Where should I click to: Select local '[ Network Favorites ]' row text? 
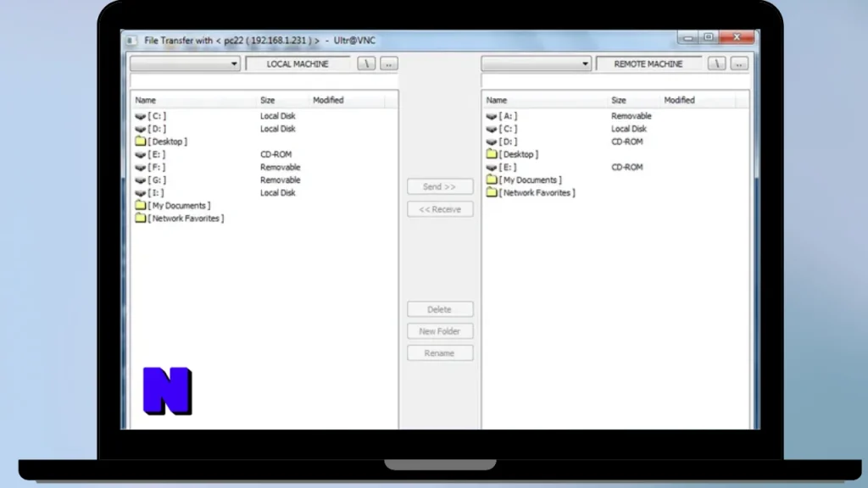[x=186, y=218]
